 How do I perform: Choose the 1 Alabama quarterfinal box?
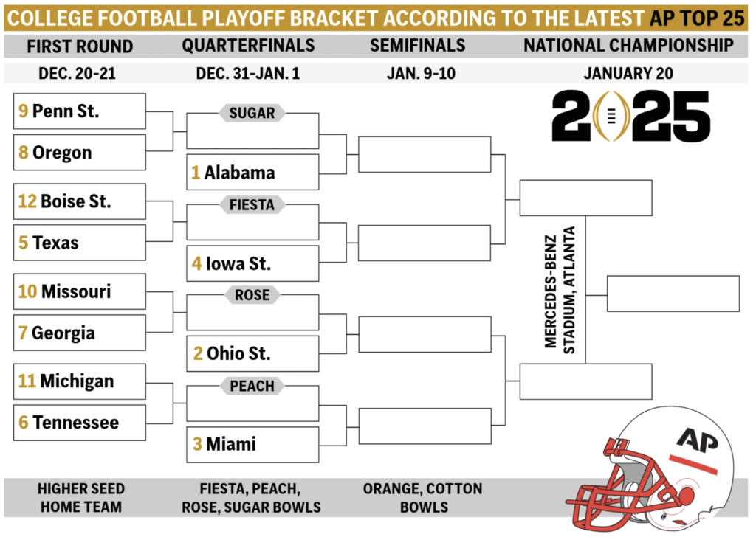[252, 172]
